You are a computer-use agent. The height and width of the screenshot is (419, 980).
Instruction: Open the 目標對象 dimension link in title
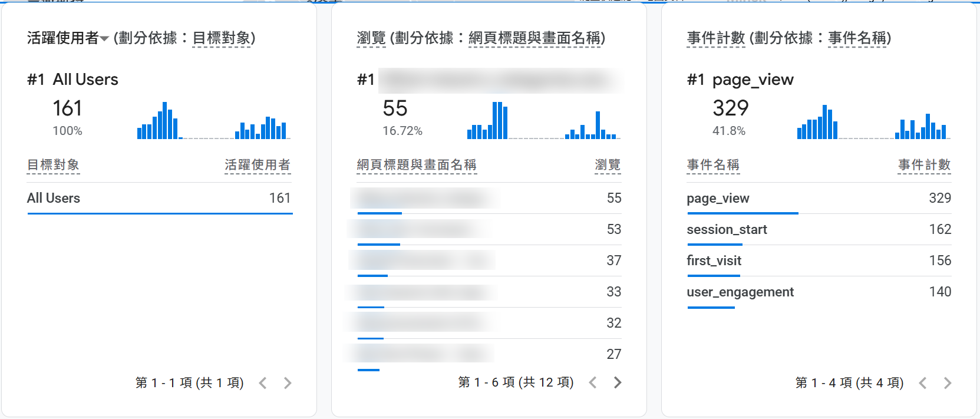coord(222,38)
